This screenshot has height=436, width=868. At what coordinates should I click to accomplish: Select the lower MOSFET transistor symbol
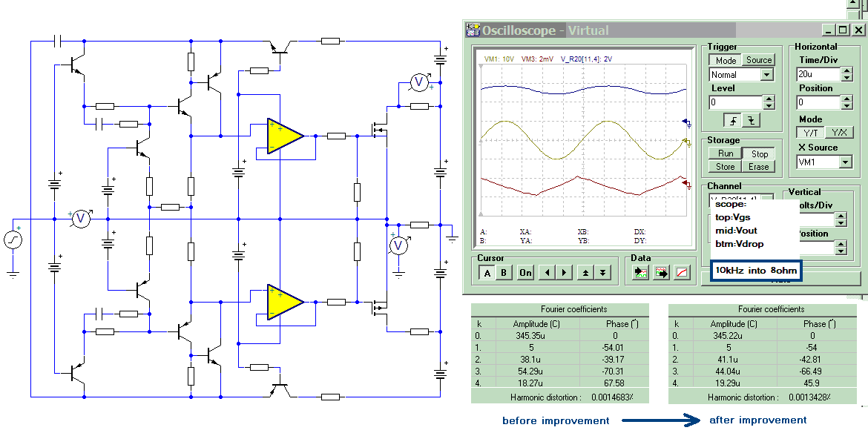379,308
